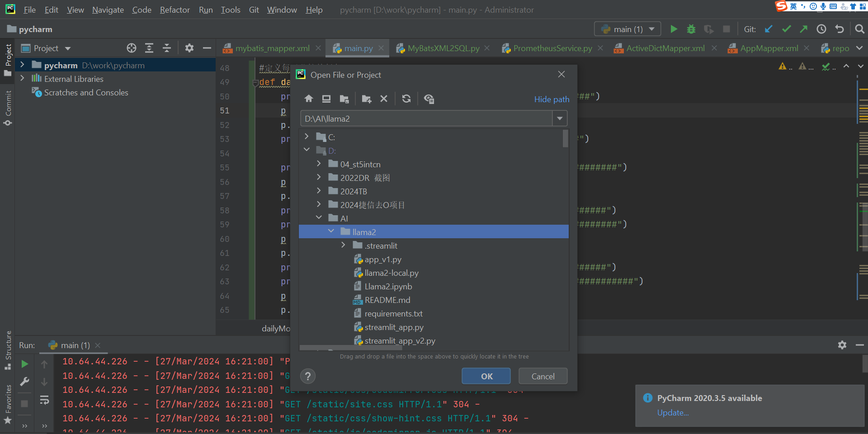Viewport: 868px width, 434px height.
Task: Click the Delete icon in dialog toolbar
Action: [384, 99]
